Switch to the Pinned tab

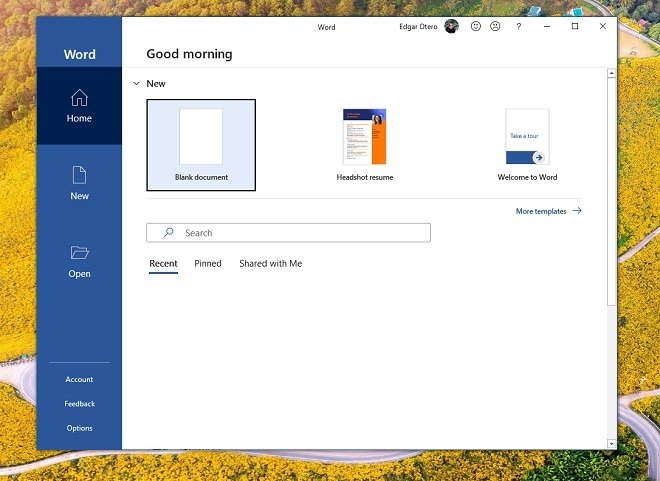[x=208, y=264]
